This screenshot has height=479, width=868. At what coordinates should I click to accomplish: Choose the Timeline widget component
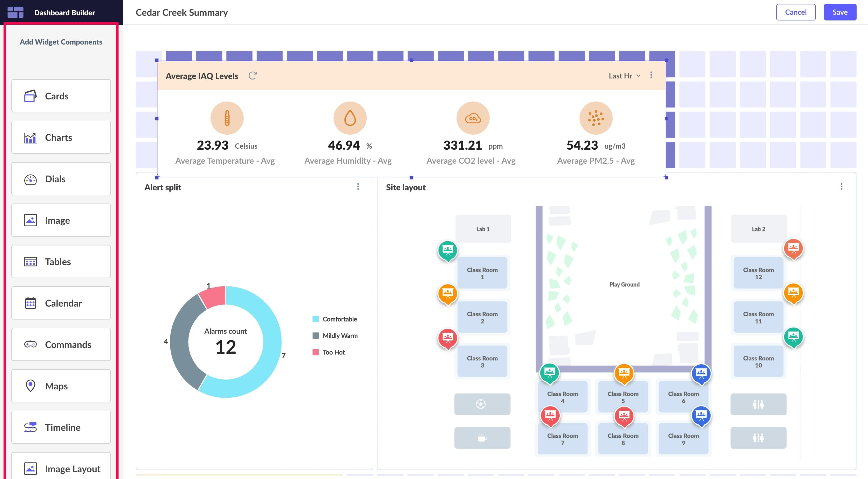coord(61,427)
